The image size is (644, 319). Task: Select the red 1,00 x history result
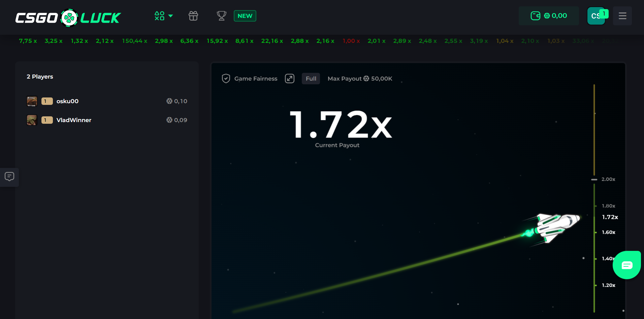351,41
